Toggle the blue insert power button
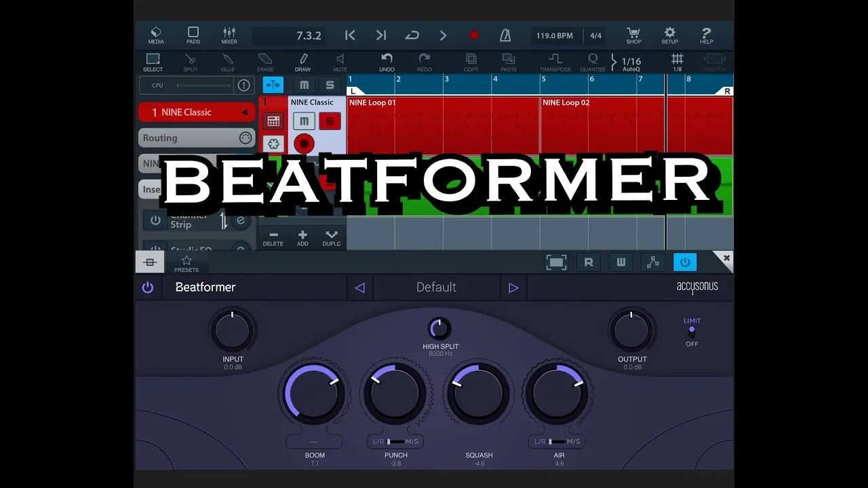Viewport: 868px width, 488px height. coord(685,262)
